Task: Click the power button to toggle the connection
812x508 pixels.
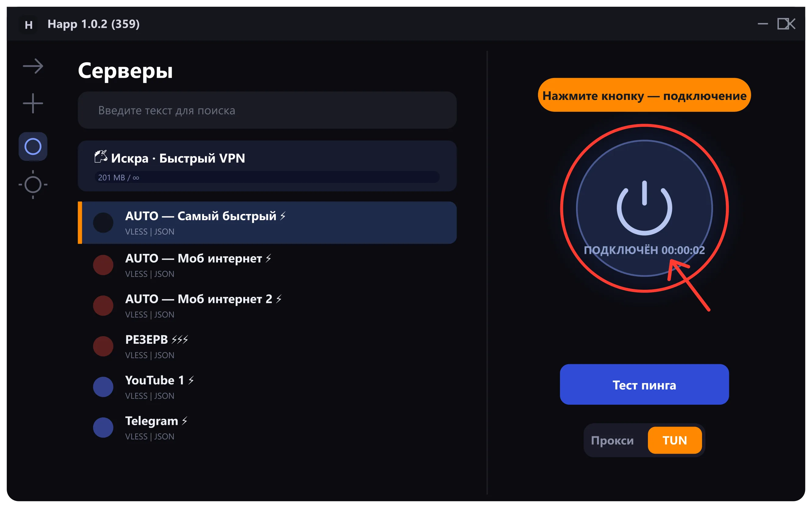Action: click(x=644, y=208)
